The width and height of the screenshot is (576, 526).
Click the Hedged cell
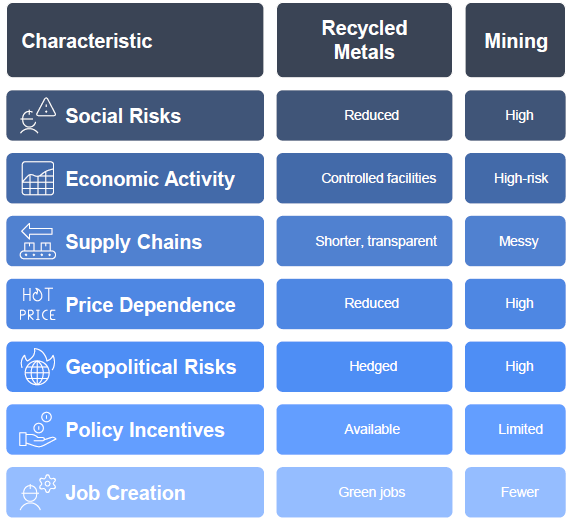(364, 367)
